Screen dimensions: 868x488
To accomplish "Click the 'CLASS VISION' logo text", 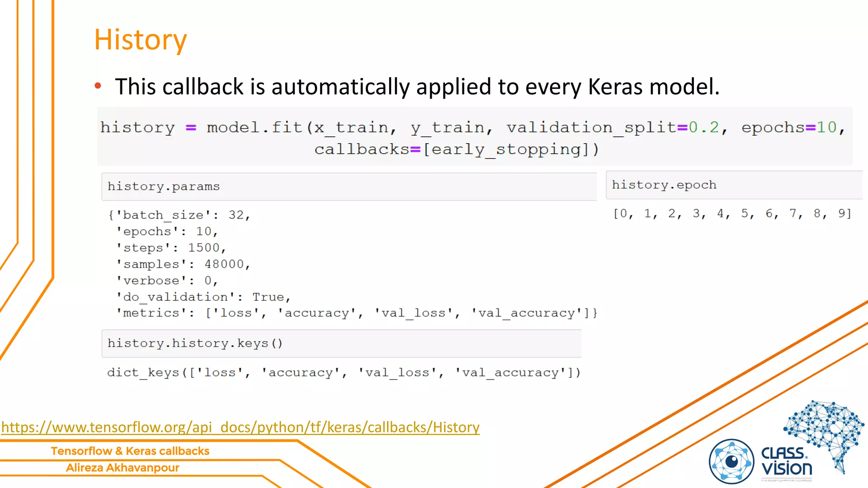I will (787, 461).
